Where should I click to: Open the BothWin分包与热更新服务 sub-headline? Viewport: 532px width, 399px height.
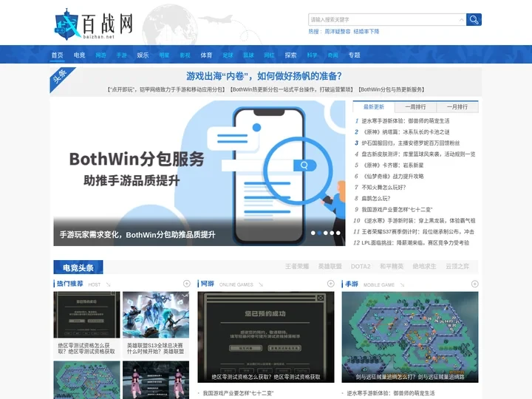pyautogui.click(x=392, y=89)
